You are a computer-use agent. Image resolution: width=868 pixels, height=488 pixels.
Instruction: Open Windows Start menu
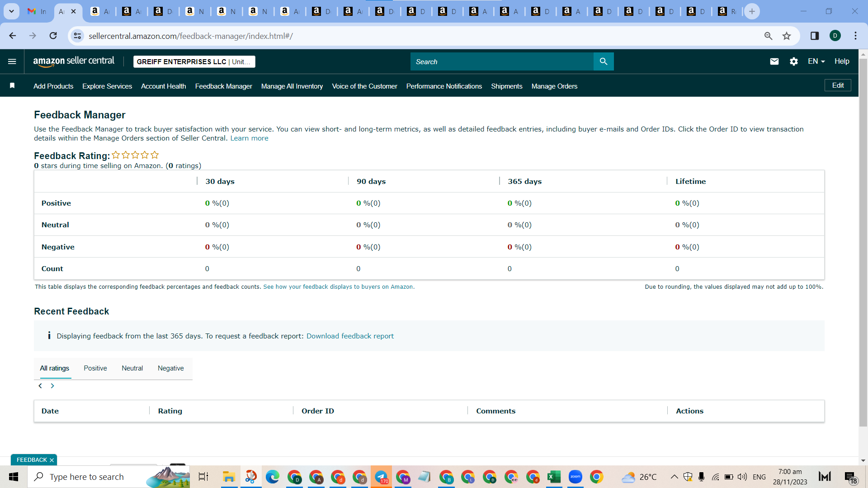tap(14, 477)
